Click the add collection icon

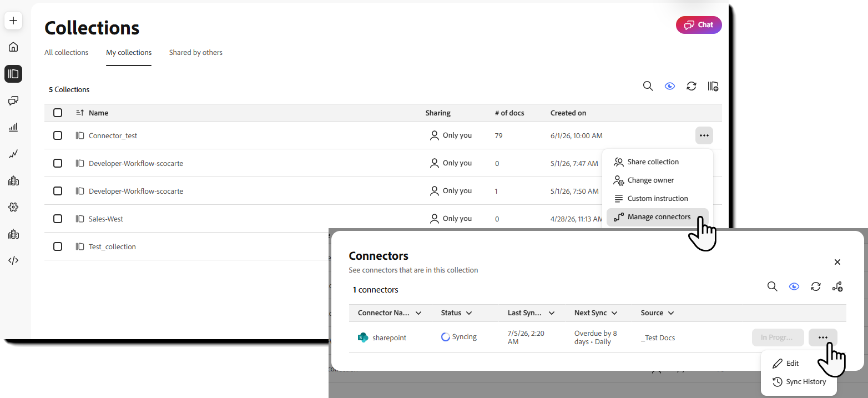[713, 86]
